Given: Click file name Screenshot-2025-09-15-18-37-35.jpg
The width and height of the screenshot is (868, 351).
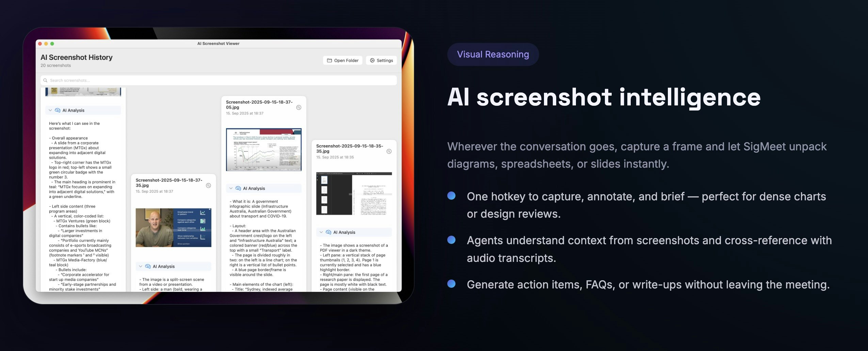Looking at the screenshot, I should pos(169,183).
